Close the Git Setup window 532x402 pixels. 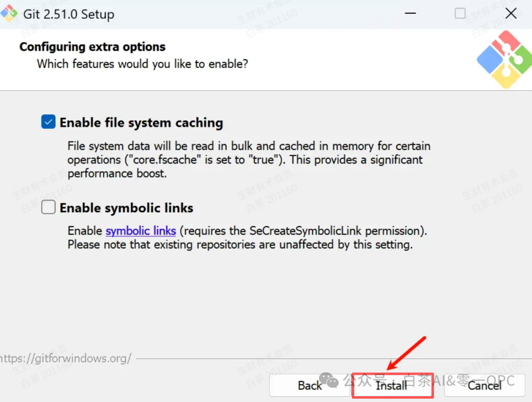[511, 14]
